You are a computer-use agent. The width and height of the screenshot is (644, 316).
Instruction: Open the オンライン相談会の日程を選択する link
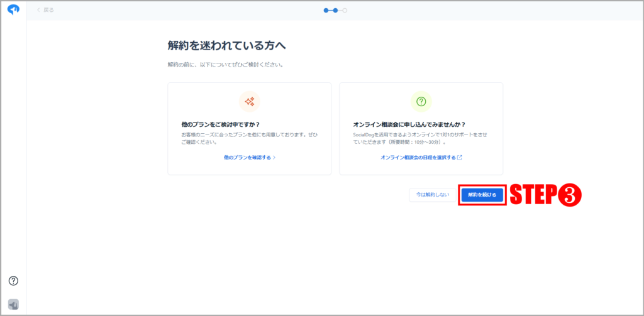click(421, 158)
